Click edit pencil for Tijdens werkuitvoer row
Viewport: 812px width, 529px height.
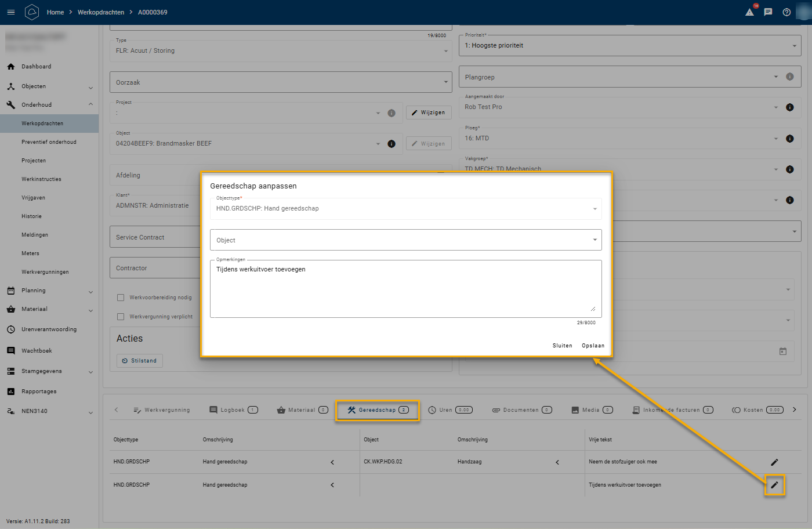pyautogui.click(x=774, y=485)
